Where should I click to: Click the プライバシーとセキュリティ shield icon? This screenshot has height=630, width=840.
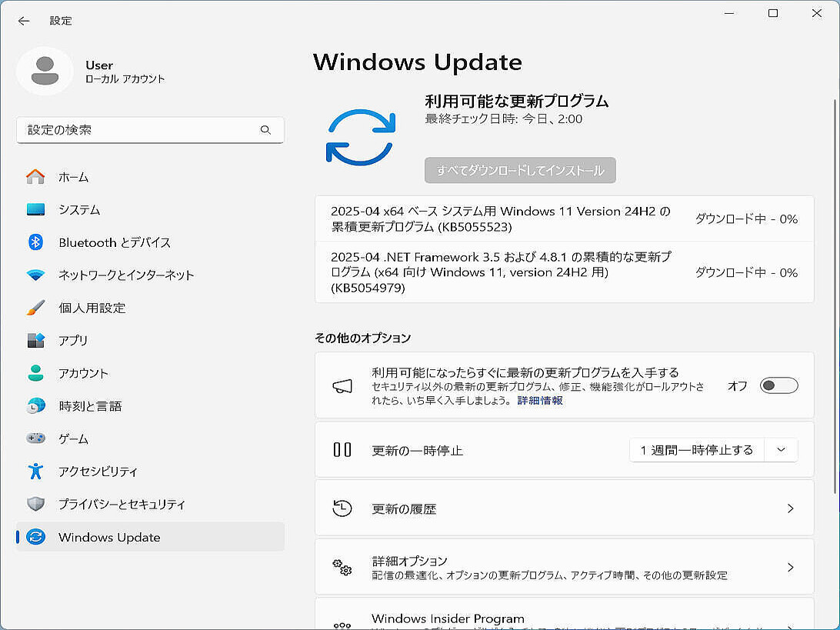[x=35, y=505]
